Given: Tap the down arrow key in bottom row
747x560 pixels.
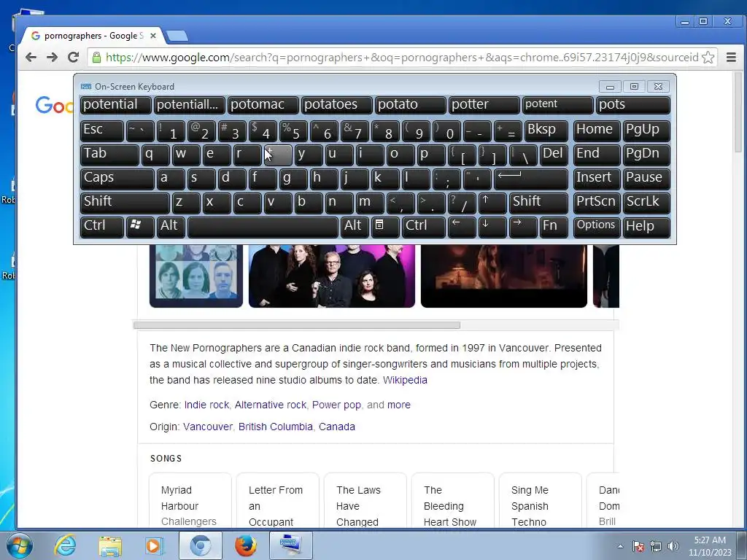Looking at the screenshot, I should tap(492, 227).
